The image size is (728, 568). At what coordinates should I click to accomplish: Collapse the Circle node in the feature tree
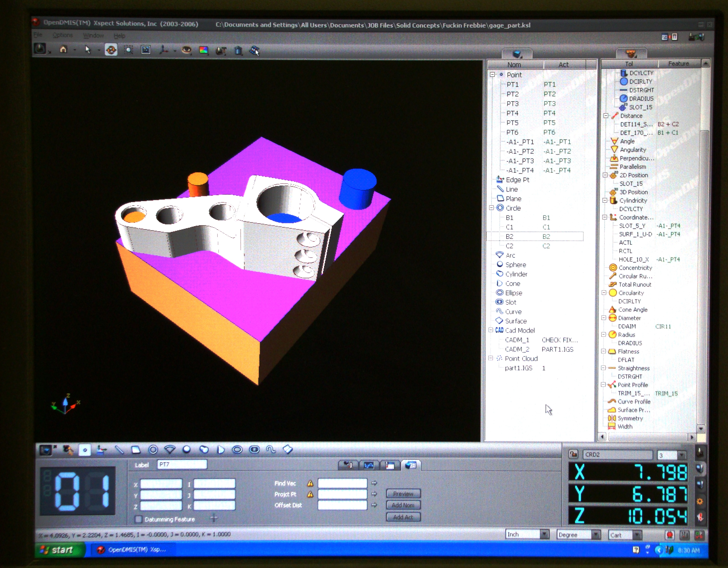click(x=491, y=208)
